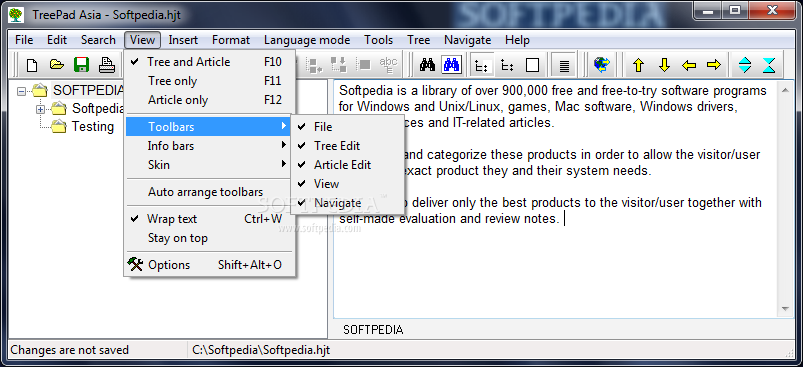Select Article only view option
This screenshot has width=803, height=367.
pos(209,100)
